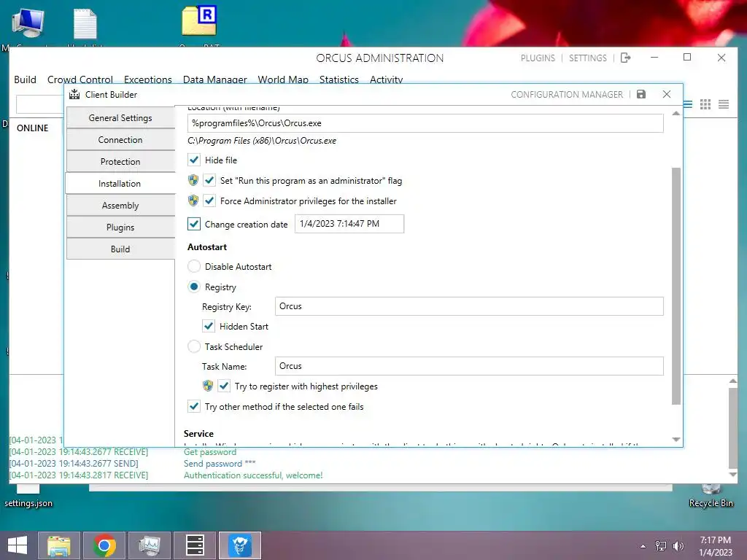This screenshot has height=560, width=747.
Task: Click shield icon beside highest privileges option
Action: (208, 386)
